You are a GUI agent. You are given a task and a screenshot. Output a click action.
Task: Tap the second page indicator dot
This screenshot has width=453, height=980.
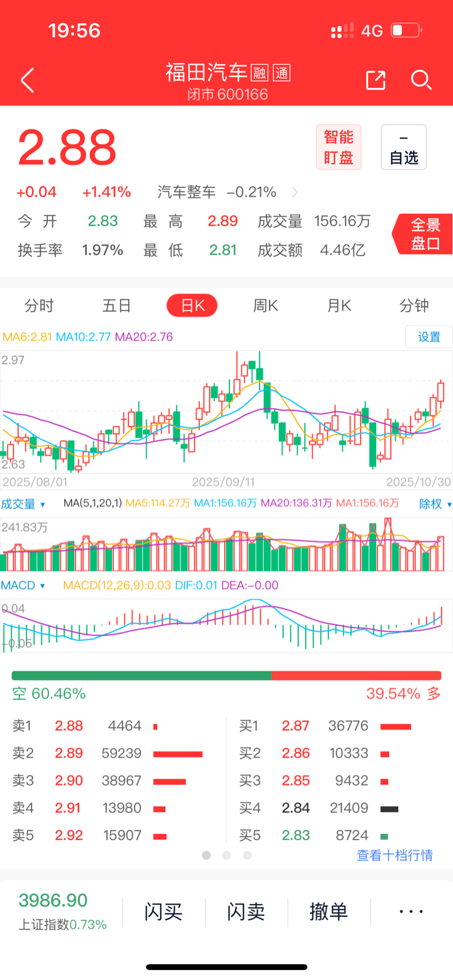(226, 855)
